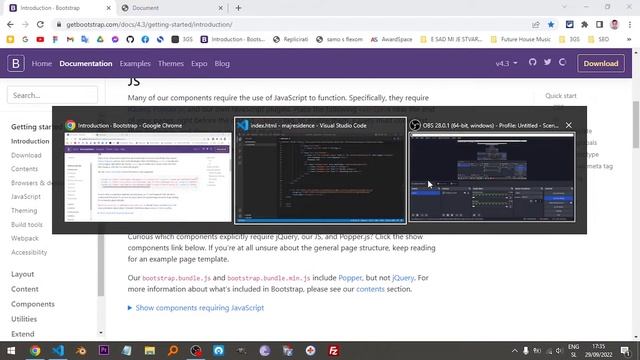640x360 pixels.
Task: Expand the Layout section in the sidebar
Action: point(22,274)
